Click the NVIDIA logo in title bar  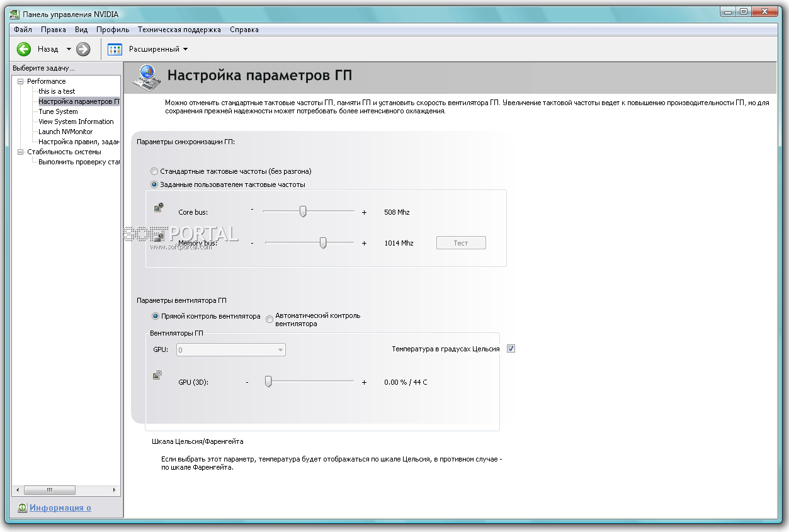(14, 14)
